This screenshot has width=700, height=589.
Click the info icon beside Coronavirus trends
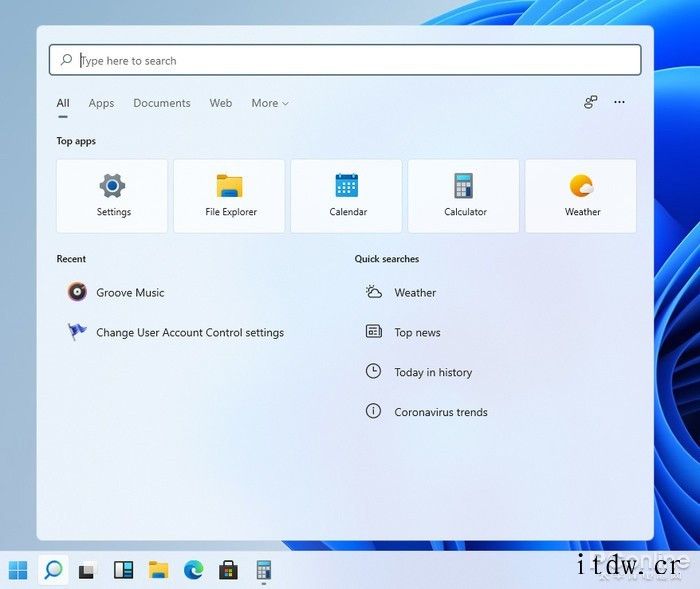pos(373,411)
